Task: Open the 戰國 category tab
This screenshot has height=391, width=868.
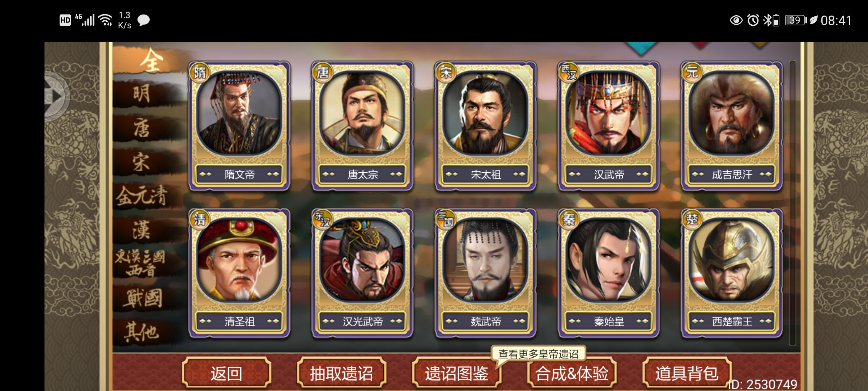Action: 143,298
